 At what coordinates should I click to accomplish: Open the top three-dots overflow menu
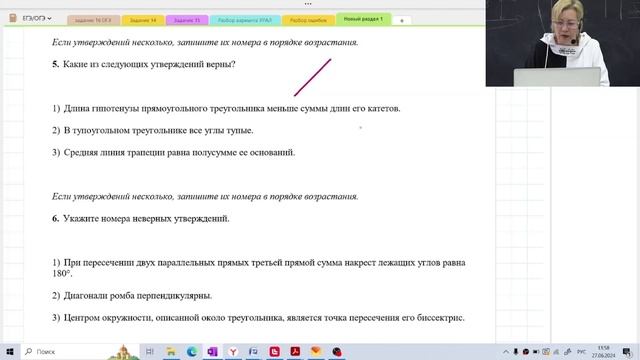(308, 4)
